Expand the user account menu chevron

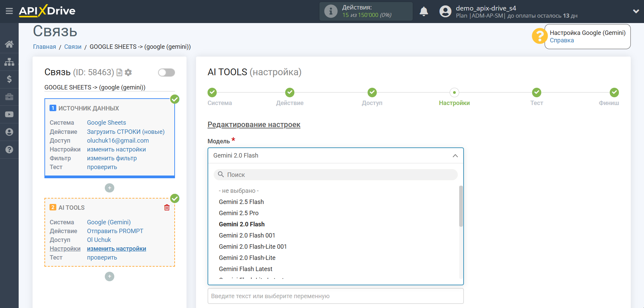(x=636, y=12)
